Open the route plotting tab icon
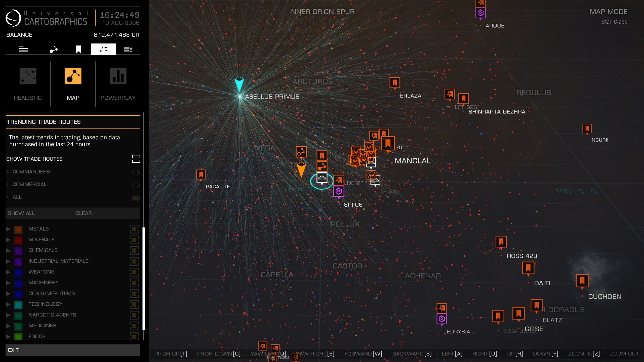This screenshot has height=362, width=644. (x=54, y=49)
